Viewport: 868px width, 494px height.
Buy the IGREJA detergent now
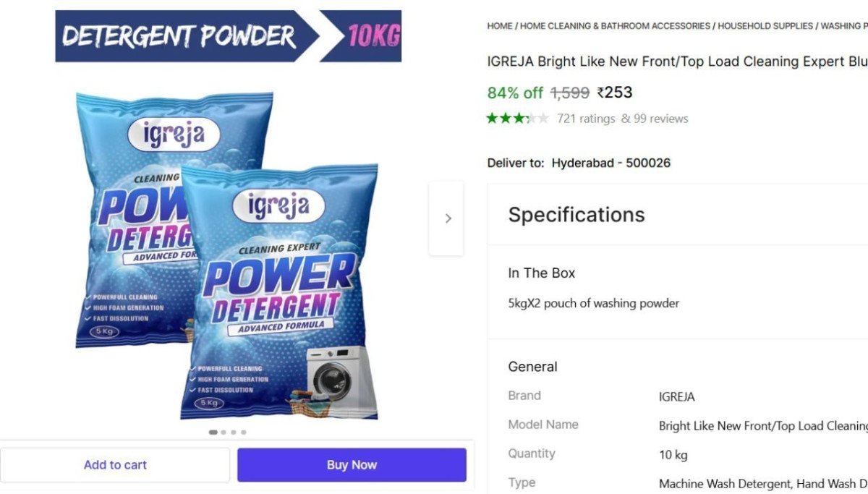[x=352, y=465]
